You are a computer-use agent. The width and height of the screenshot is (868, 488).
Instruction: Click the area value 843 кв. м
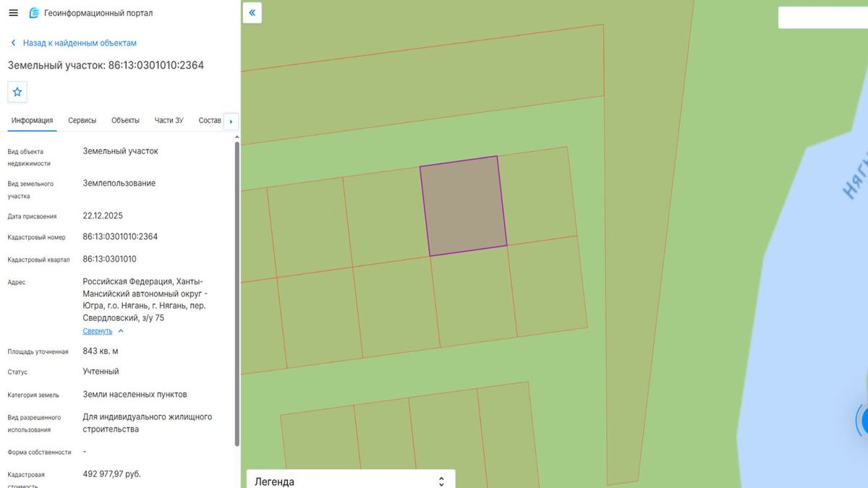[x=101, y=351]
